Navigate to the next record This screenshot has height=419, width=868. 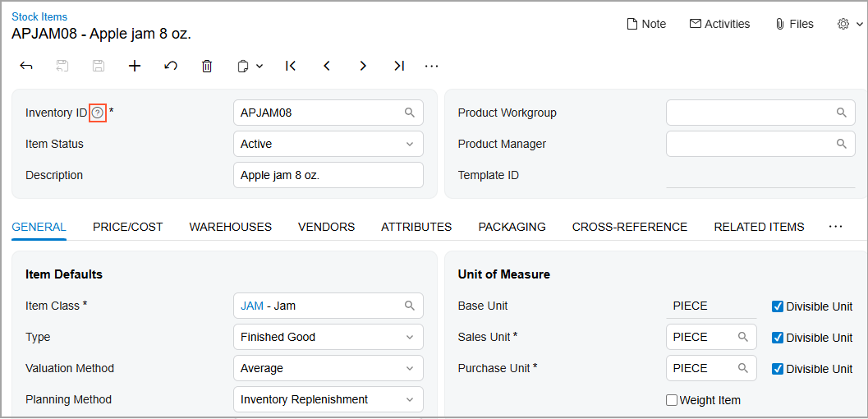click(x=363, y=66)
